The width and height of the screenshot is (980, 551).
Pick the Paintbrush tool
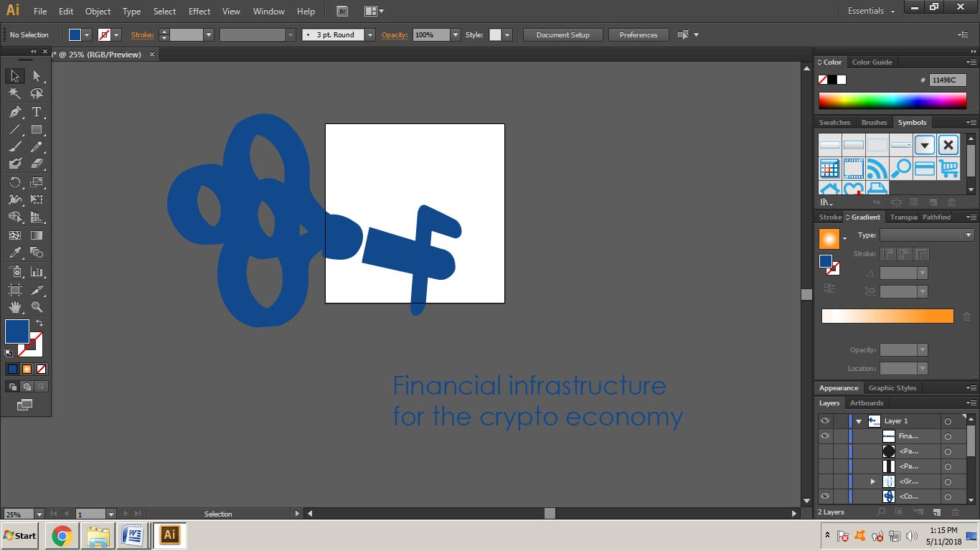click(14, 147)
